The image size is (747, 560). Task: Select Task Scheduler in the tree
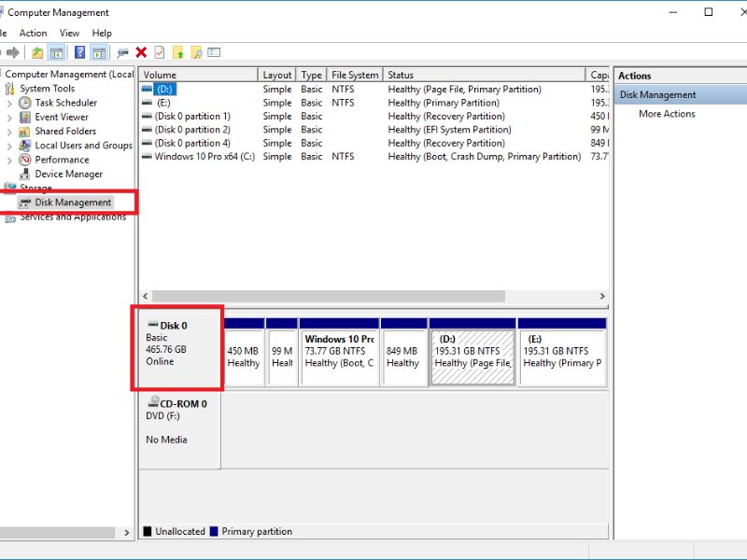tap(65, 103)
